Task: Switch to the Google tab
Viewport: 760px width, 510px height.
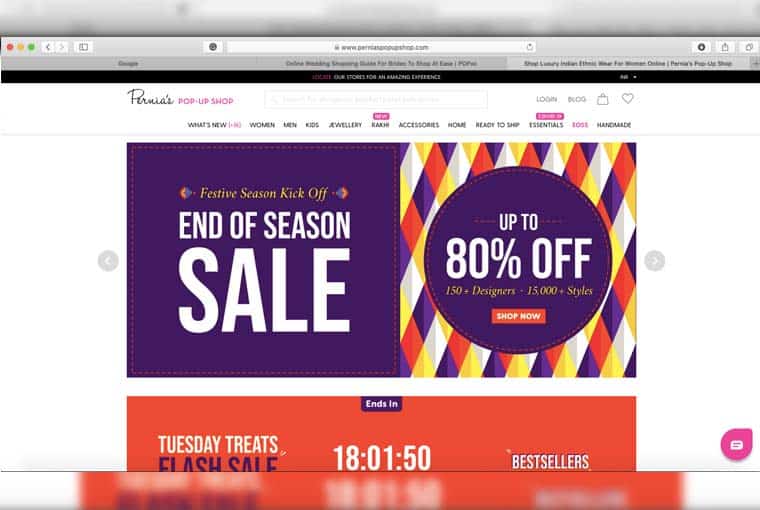Action: pyautogui.click(x=128, y=64)
